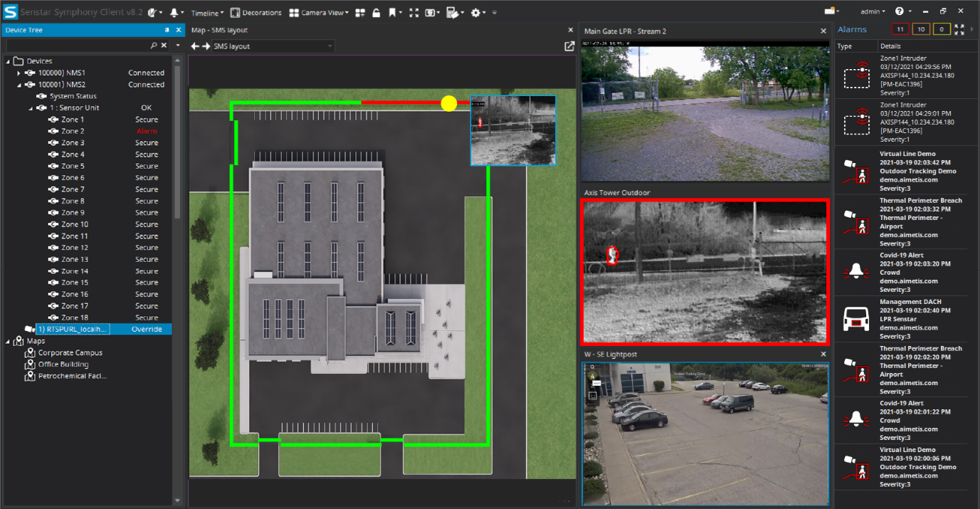Screen dimensions: 980x509
Task: Open the Timeline menu
Action: (207, 12)
